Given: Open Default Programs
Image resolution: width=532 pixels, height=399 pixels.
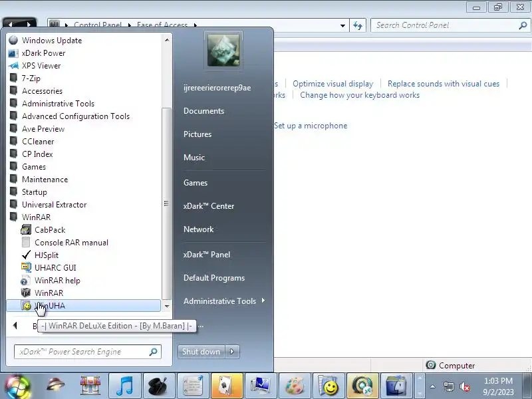Looking at the screenshot, I should pos(214,278).
